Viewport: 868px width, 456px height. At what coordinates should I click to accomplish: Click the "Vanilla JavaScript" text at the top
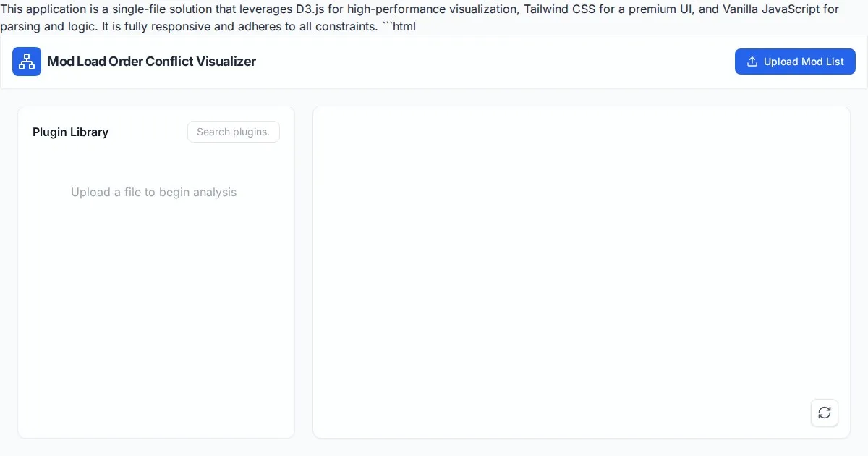click(x=770, y=9)
